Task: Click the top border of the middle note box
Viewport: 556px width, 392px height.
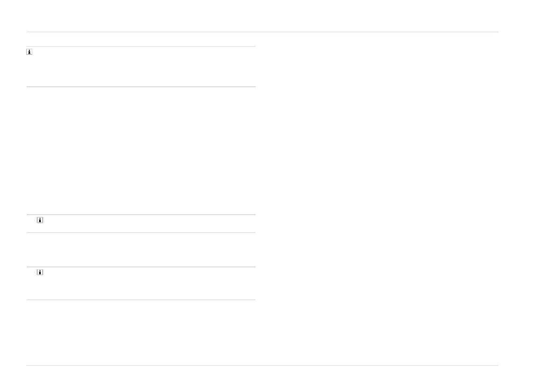Action: pos(141,215)
